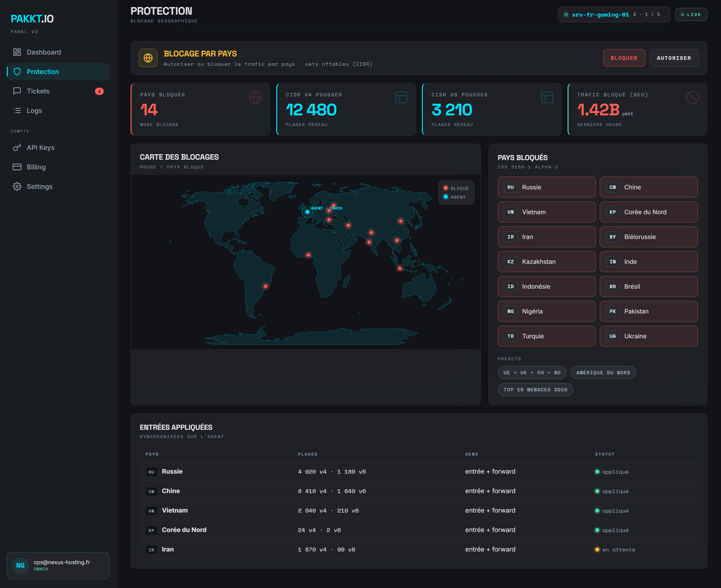The width and height of the screenshot is (721, 588).
Task: Click the UE + UK + CH + NO preset
Action: click(x=532, y=373)
